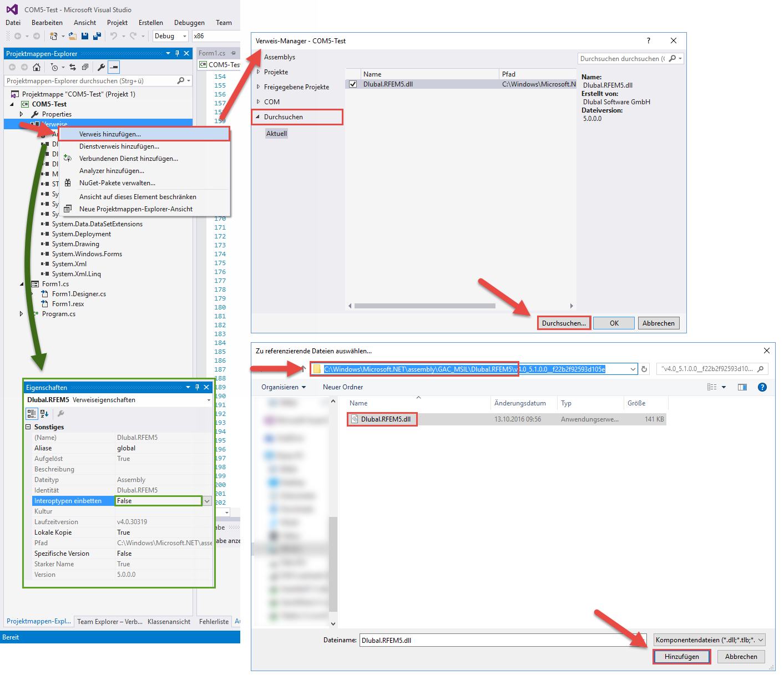This screenshot has width=784, height=680.
Task: Click OK in Verweis-Manager
Action: [614, 323]
